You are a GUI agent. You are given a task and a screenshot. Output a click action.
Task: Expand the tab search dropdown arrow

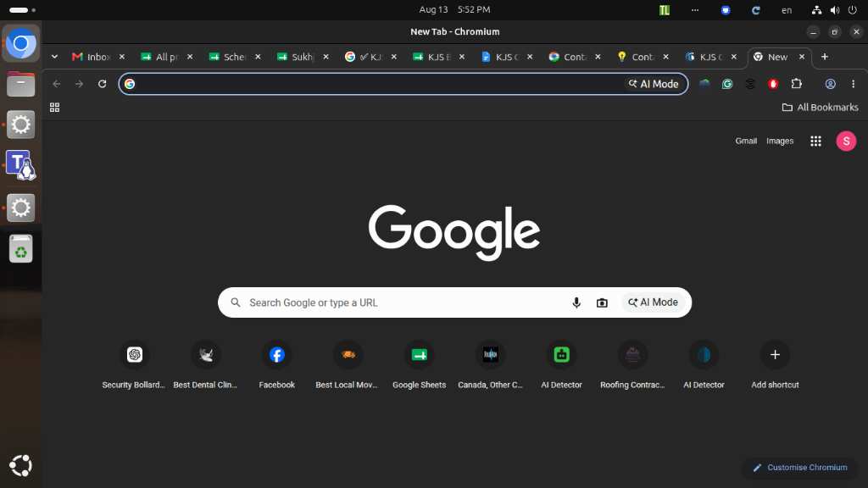click(x=54, y=57)
